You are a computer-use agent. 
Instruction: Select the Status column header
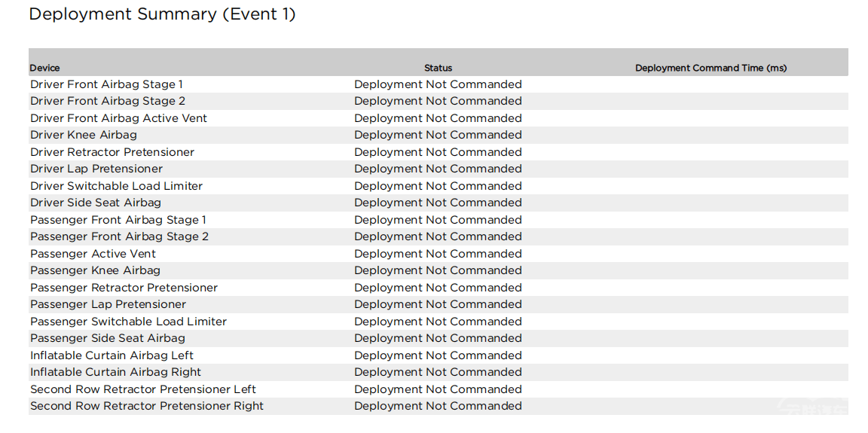click(x=438, y=68)
